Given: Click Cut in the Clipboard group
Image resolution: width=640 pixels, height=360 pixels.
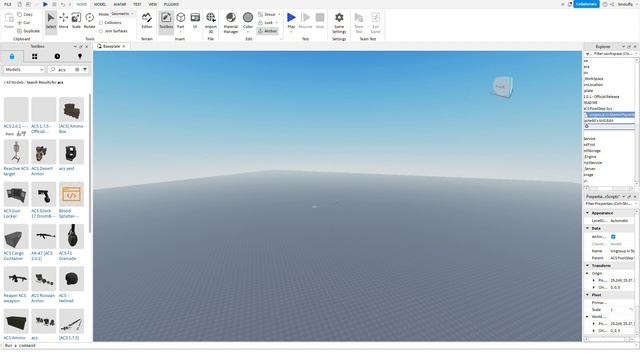Looking at the screenshot, I should click(24, 22).
